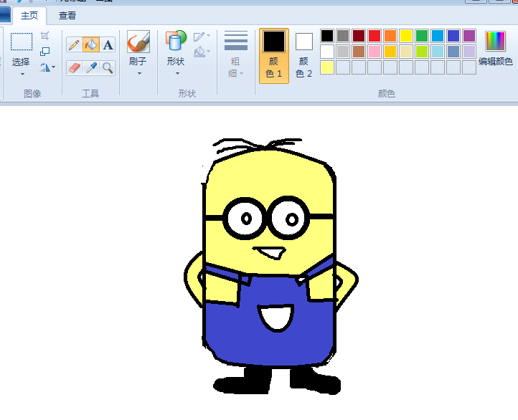Screen dimensions: 518x420
Task: Select the Text tool
Action: (108, 44)
